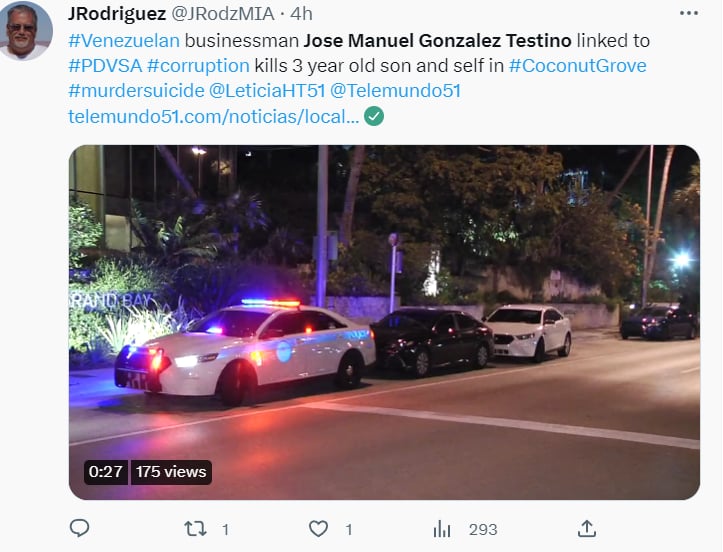Open the #Venezuelan hashtag

pos(124,41)
